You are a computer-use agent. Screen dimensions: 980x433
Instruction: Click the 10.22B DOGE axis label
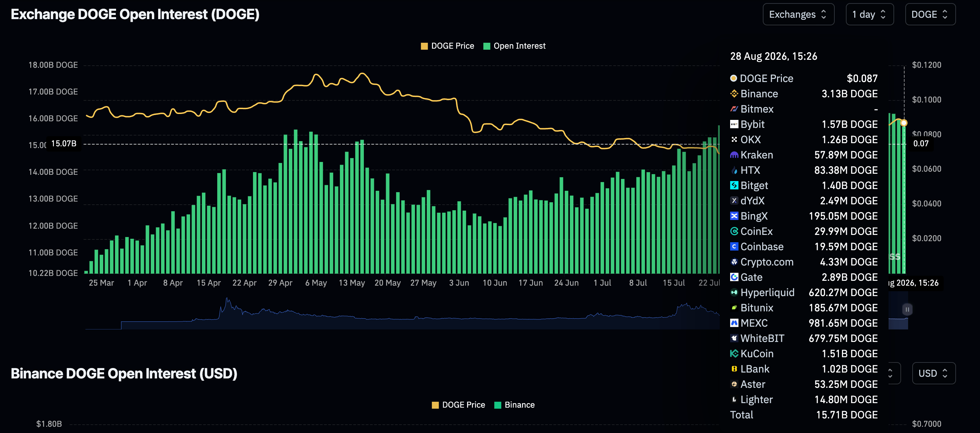coord(53,273)
